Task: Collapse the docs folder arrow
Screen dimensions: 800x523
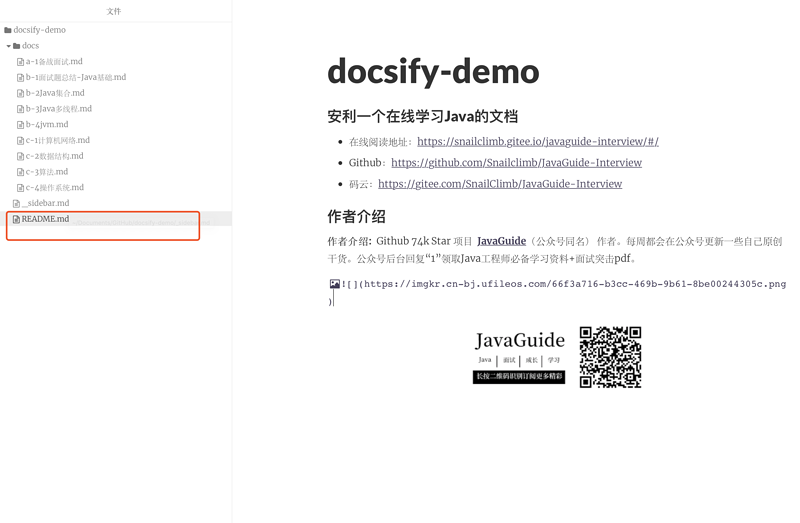Action: point(8,46)
